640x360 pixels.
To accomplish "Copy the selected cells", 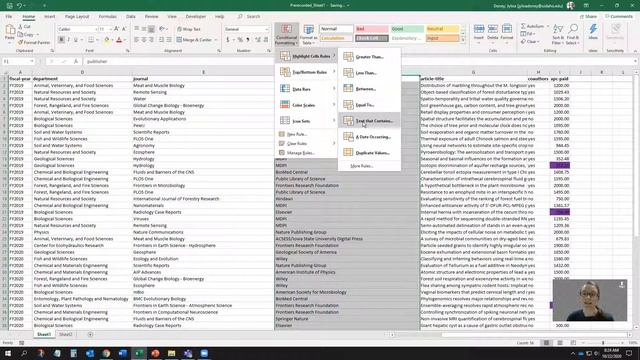I will point(26,34).
